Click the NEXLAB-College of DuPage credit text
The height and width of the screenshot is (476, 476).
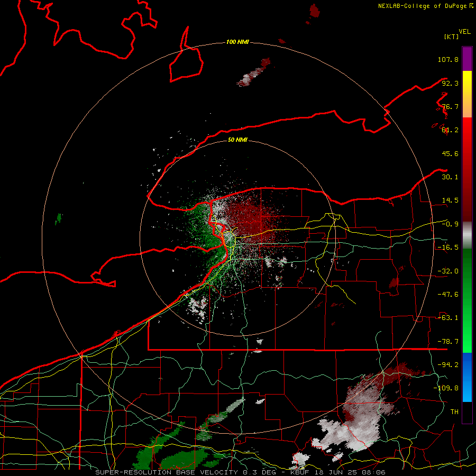[x=422, y=6]
